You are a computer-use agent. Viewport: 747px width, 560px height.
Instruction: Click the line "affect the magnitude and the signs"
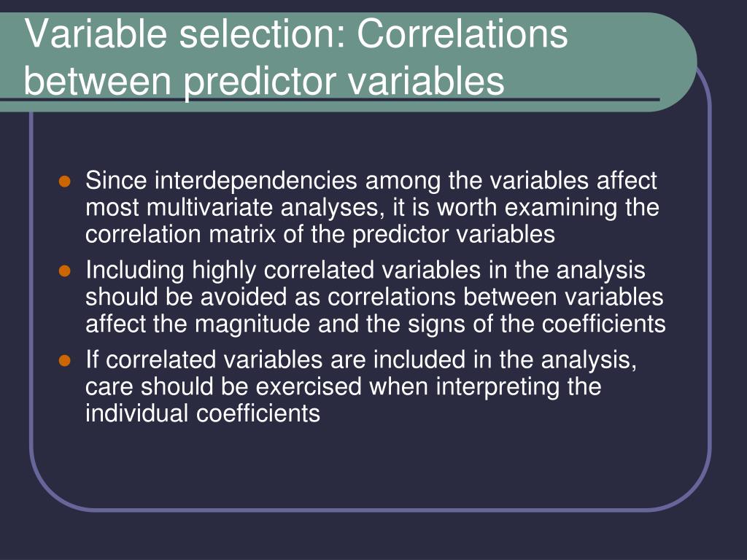[376, 324]
